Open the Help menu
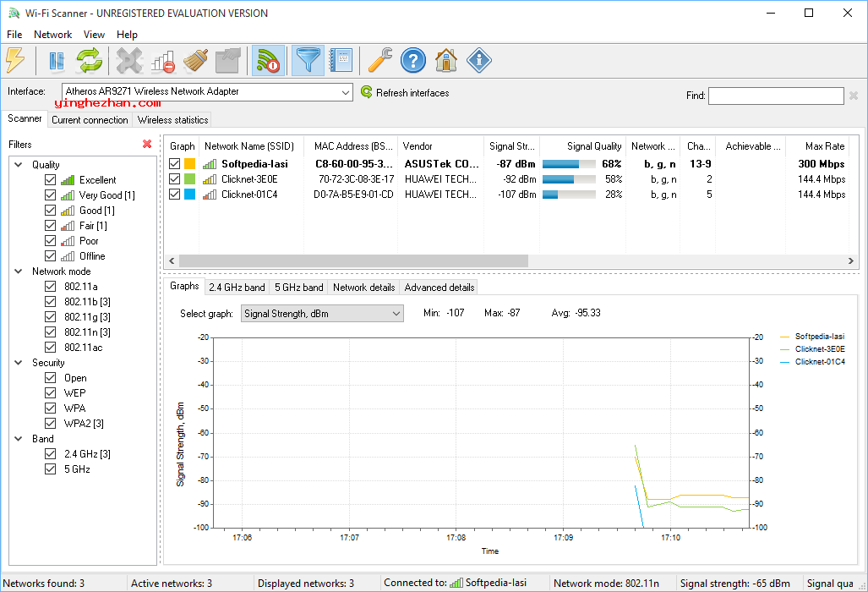The image size is (868, 592). pyautogui.click(x=127, y=35)
